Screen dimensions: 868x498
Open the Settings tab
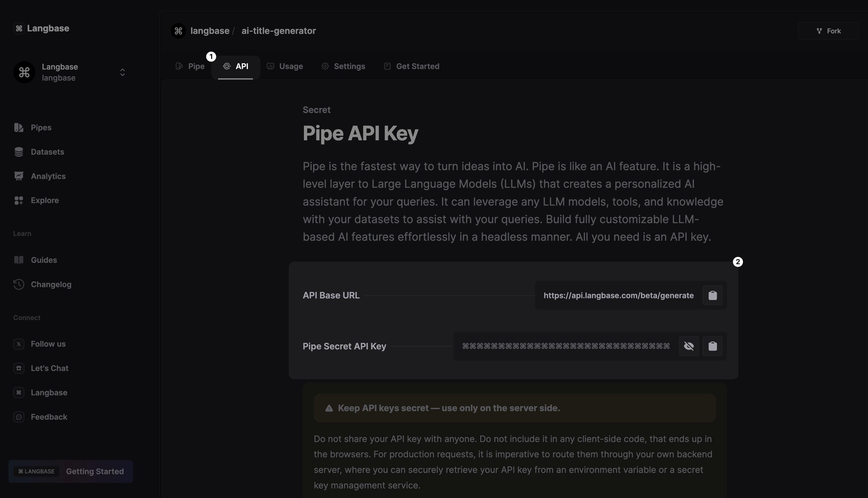pos(343,66)
